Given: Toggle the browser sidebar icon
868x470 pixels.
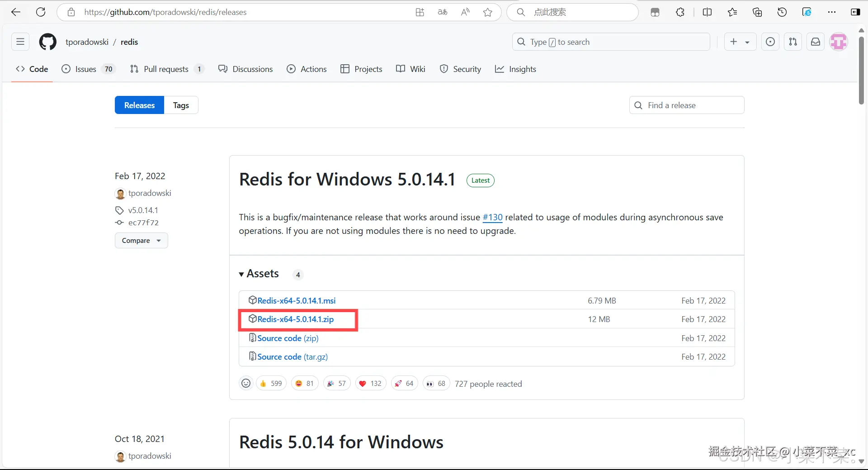Looking at the screenshot, I should pyautogui.click(x=855, y=12).
